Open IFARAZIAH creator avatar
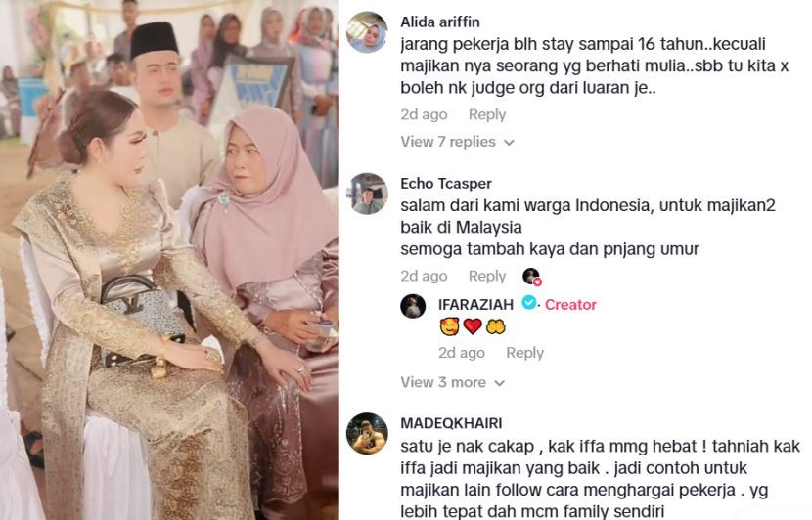The height and width of the screenshot is (520, 812). point(413,306)
